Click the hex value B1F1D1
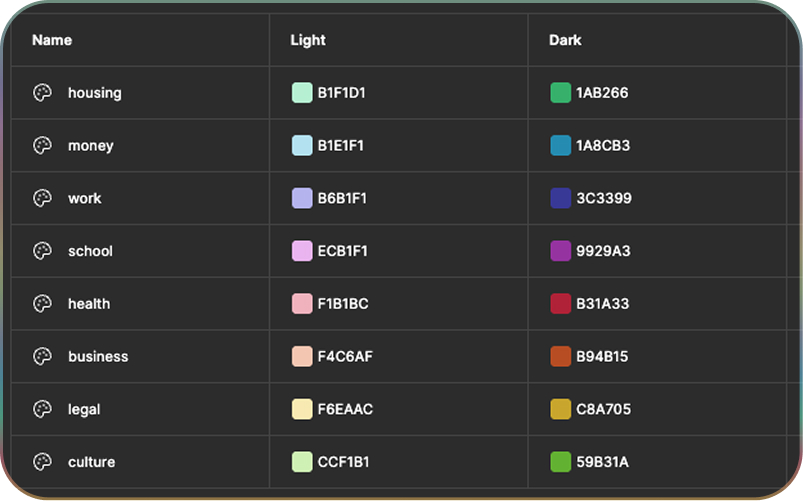The width and height of the screenshot is (803, 501). [x=342, y=93]
